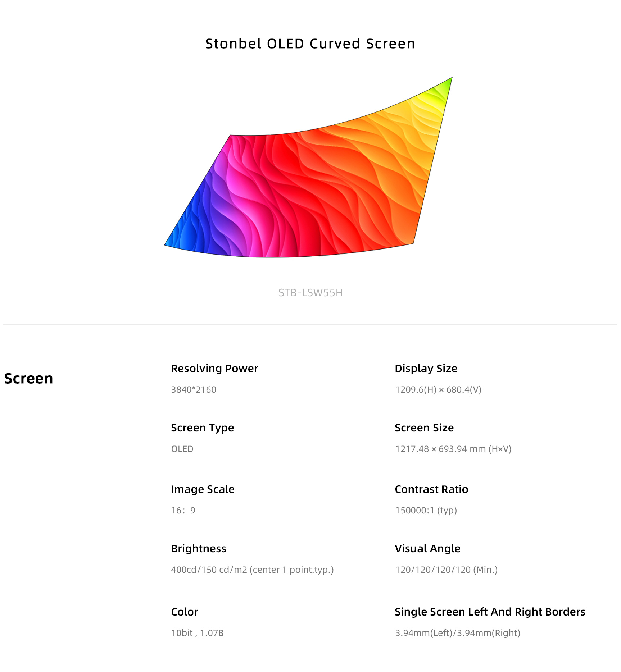Click the Resolving Power label
The width and height of the screenshot is (621, 672).
[214, 369]
